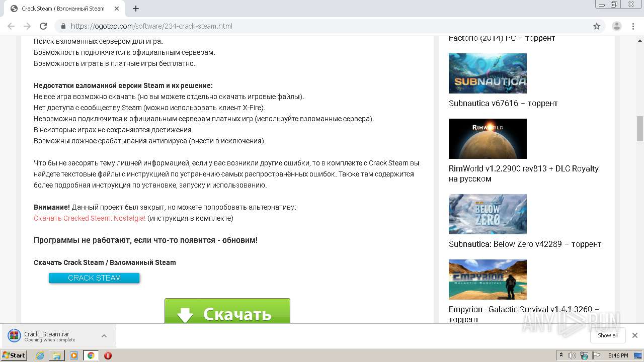Click the heading Недостатки взломанной версии Steam
Image resolution: width=644 pixels, height=362 pixels.
tap(123, 86)
